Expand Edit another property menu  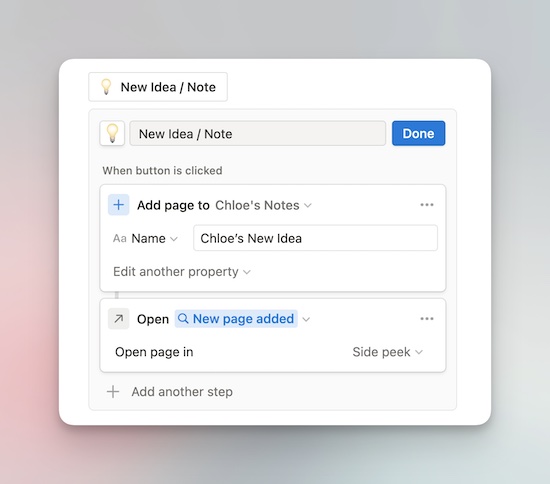[x=182, y=272]
